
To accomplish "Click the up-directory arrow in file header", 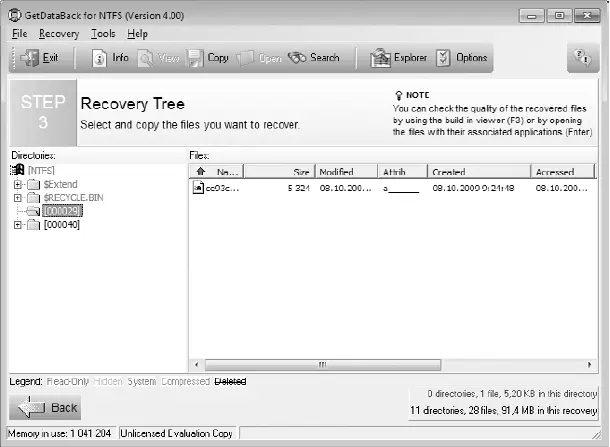I will pos(201,171).
